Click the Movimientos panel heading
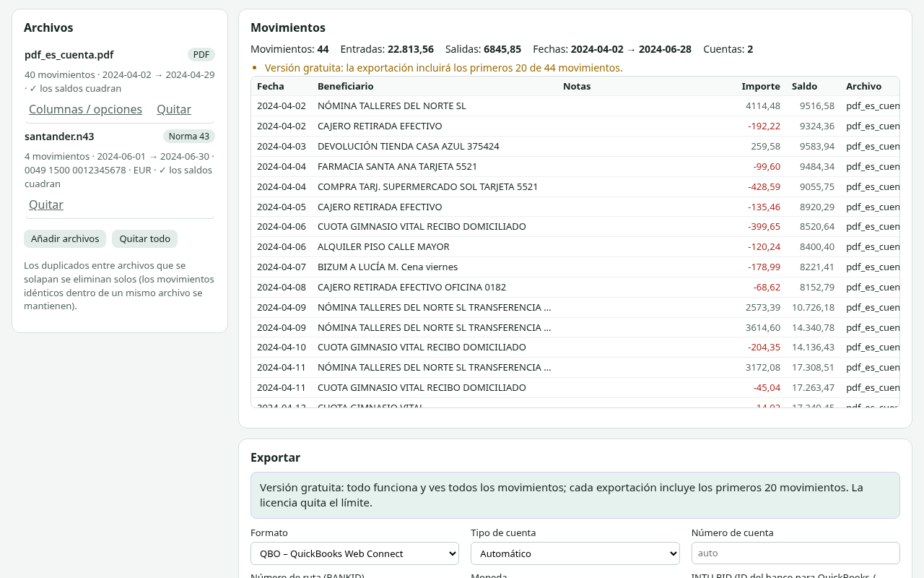Screen dimensions: 924x578 288,27
